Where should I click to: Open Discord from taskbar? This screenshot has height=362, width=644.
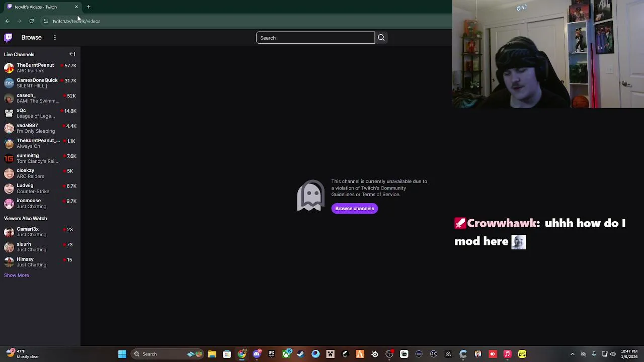[x=257, y=354]
